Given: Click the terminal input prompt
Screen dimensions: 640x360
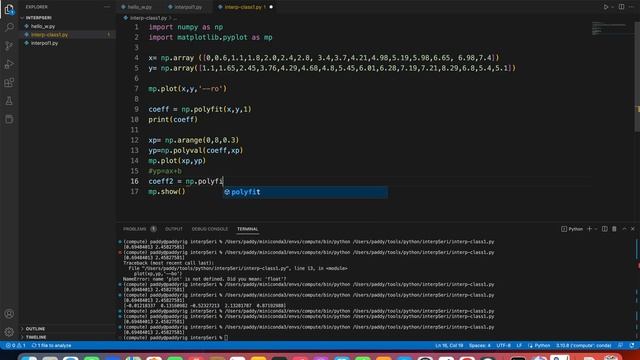Looking at the screenshot, I should click(x=226, y=338).
